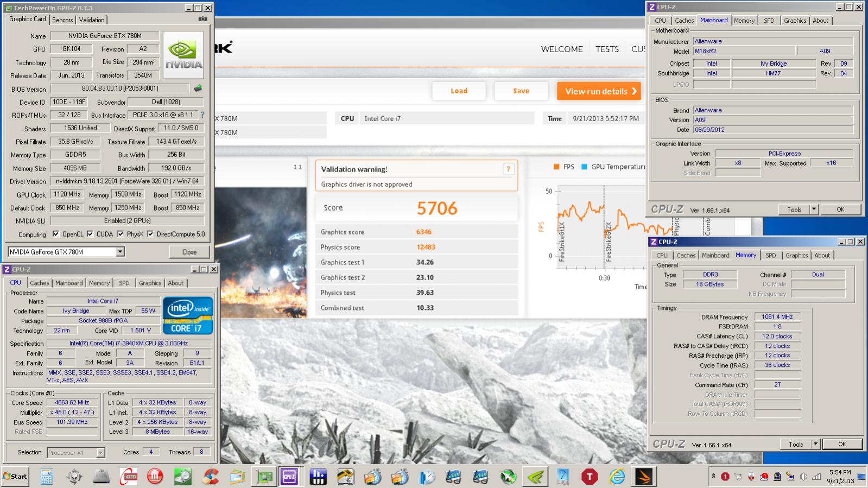Click the DRAM Frequency 1081.4 MHz field

[x=777, y=316]
